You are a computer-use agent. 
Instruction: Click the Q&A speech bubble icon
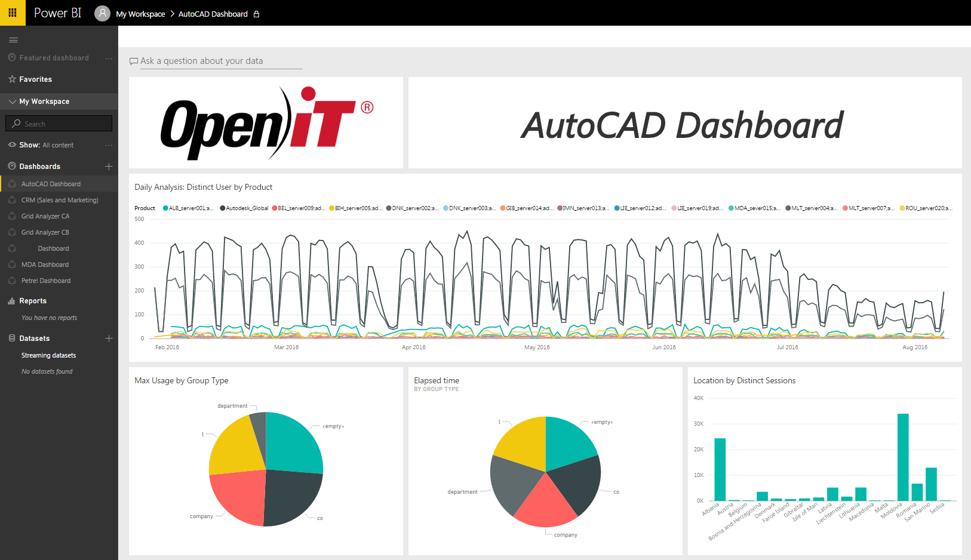pyautogui.click(x=134, y=61)
